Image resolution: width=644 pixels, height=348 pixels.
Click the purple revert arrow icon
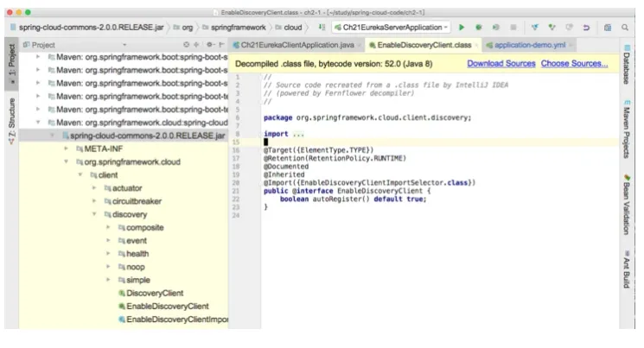pyautogui.click(x=586, y=28)
